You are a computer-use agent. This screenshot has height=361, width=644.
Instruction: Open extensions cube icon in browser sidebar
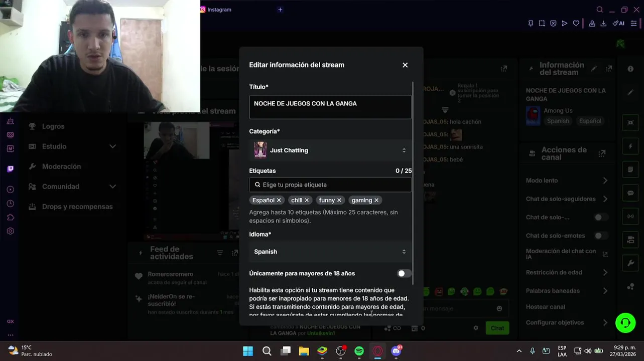pos(10,217)
